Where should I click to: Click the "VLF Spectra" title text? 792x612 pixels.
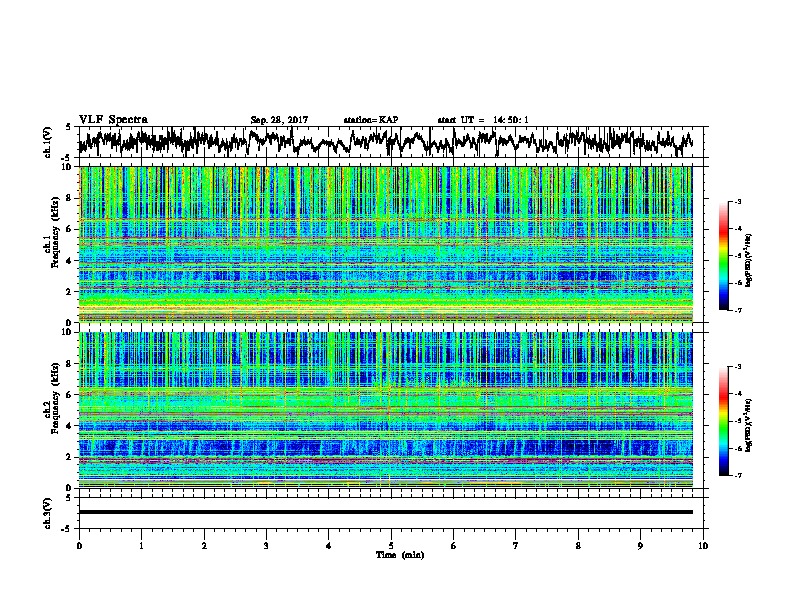coord(113,120)
